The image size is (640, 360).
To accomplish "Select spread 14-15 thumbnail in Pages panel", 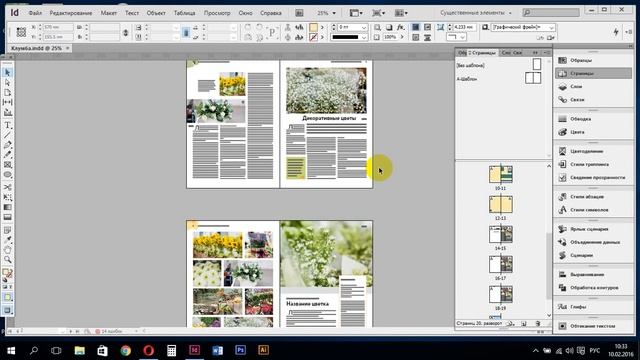I will [x=500, y=234].
